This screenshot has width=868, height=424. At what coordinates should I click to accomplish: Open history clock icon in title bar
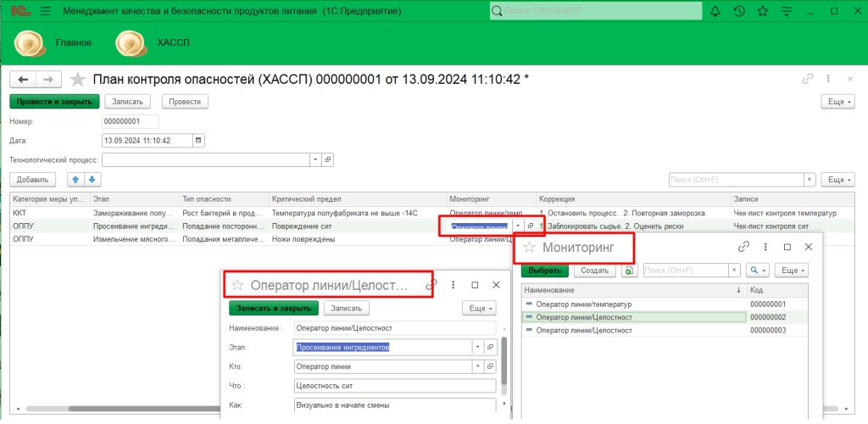tap(739, 12)
